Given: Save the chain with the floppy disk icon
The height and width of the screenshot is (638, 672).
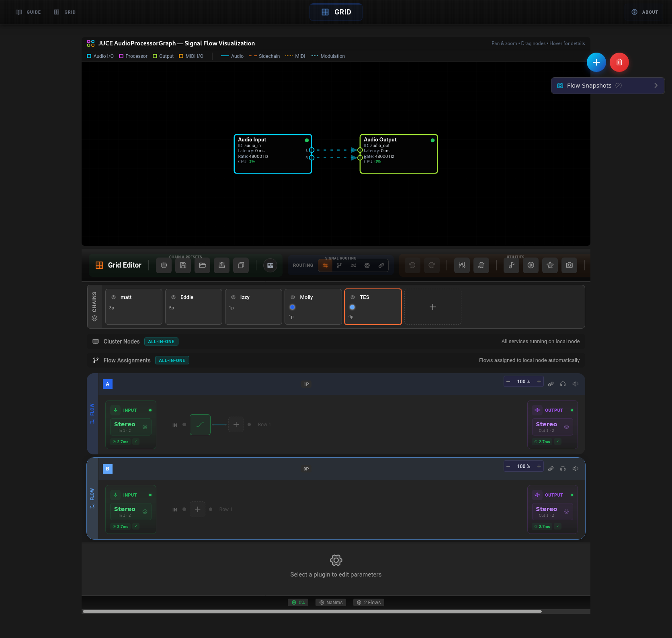Looking at the screenshot, I should [183, 265].
